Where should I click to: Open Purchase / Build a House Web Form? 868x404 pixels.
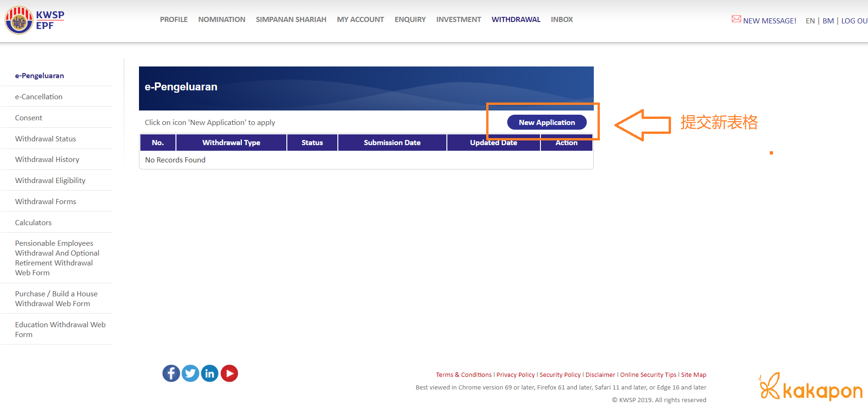[56, 299]
